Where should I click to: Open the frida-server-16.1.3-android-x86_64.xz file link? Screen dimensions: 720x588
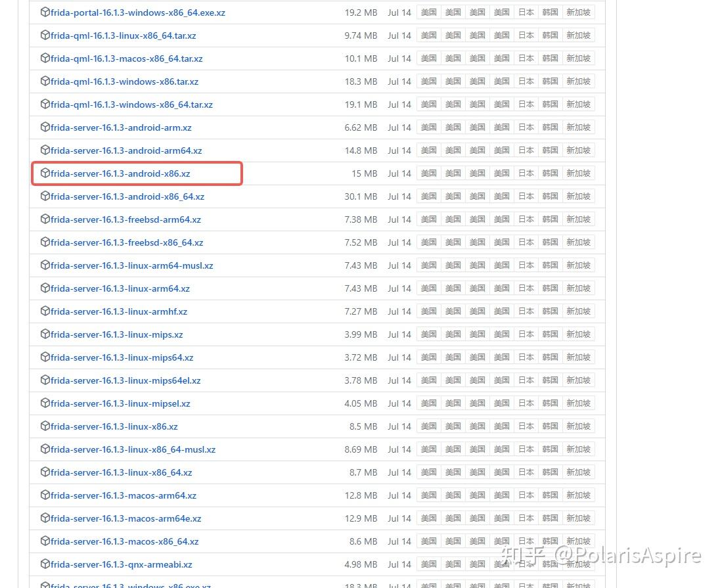127,196
